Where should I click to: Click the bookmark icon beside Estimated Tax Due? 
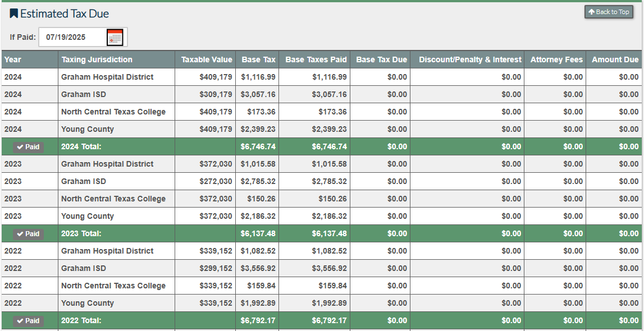(13, 13)
